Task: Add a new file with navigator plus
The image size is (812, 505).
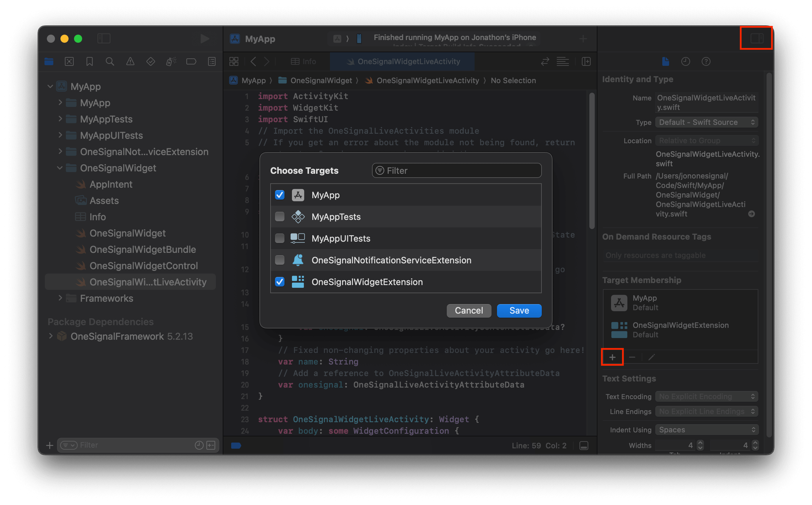Action: pos(50,445)
